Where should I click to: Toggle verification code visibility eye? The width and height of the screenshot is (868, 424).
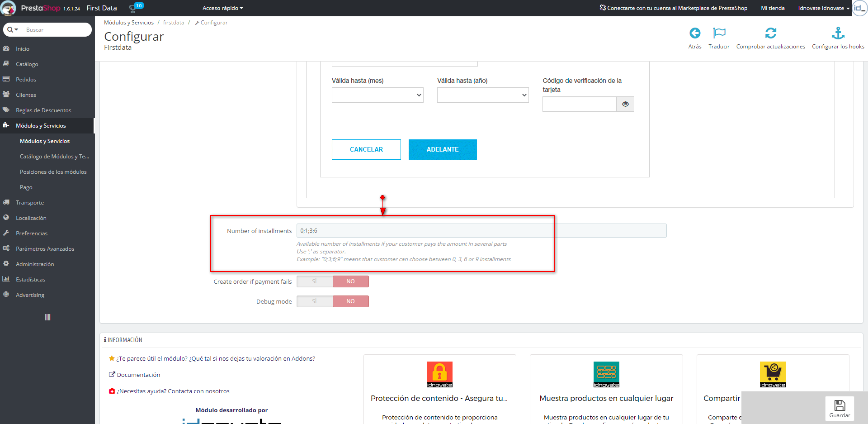[x=625, y=104]
